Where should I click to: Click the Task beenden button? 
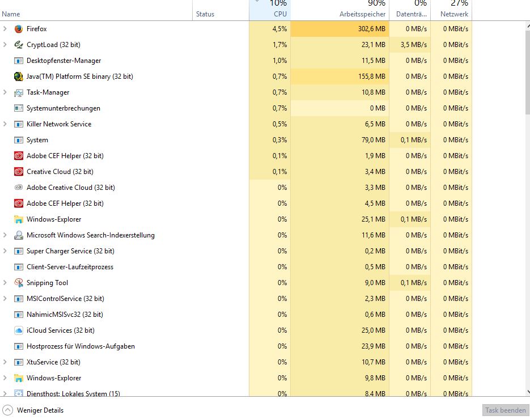tap(505, 410)
